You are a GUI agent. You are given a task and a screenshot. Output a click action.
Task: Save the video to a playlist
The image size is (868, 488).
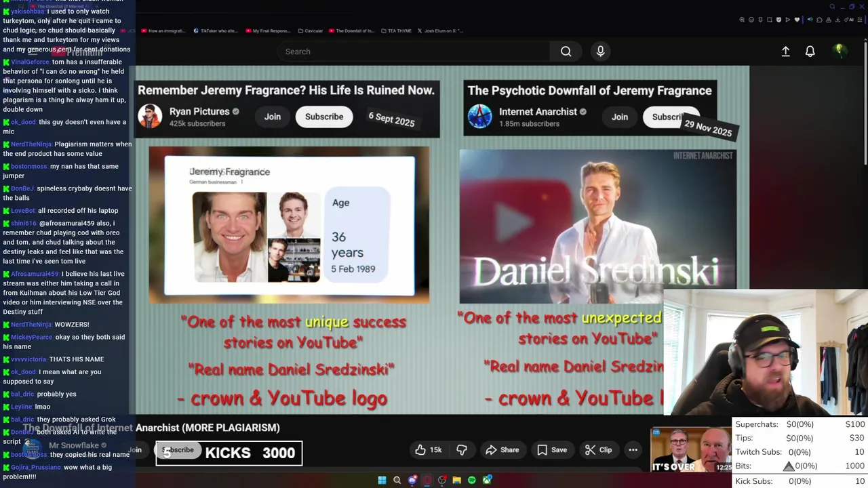552,450
